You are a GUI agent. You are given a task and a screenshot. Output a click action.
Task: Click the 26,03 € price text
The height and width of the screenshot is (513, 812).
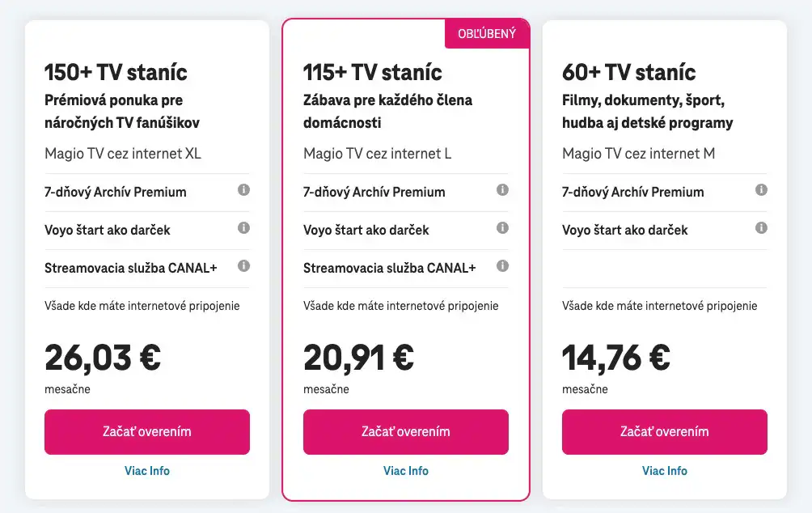[101, 357]
